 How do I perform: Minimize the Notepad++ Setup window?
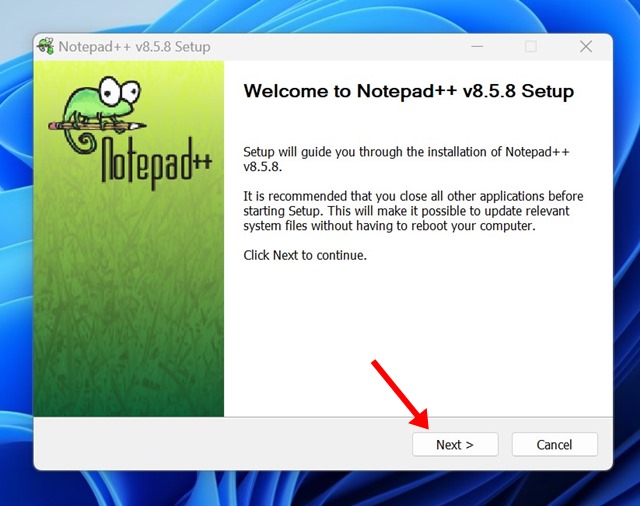(477, 47)
